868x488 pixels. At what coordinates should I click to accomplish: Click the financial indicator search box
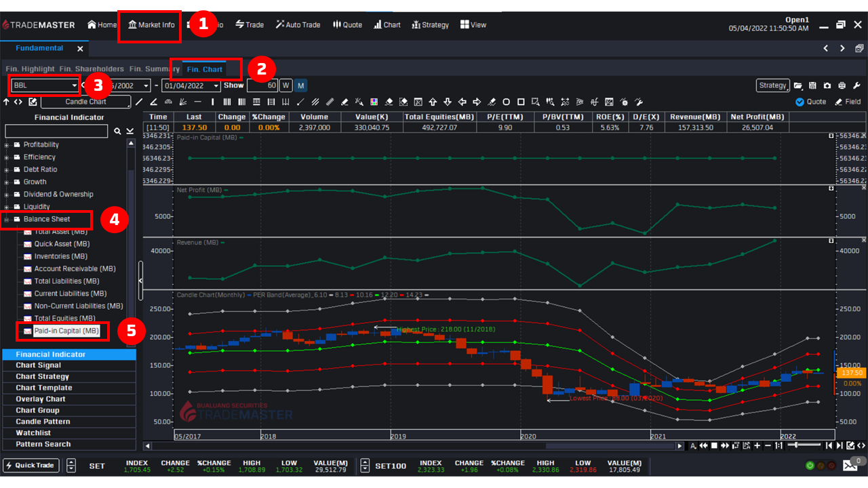point(56,131)
